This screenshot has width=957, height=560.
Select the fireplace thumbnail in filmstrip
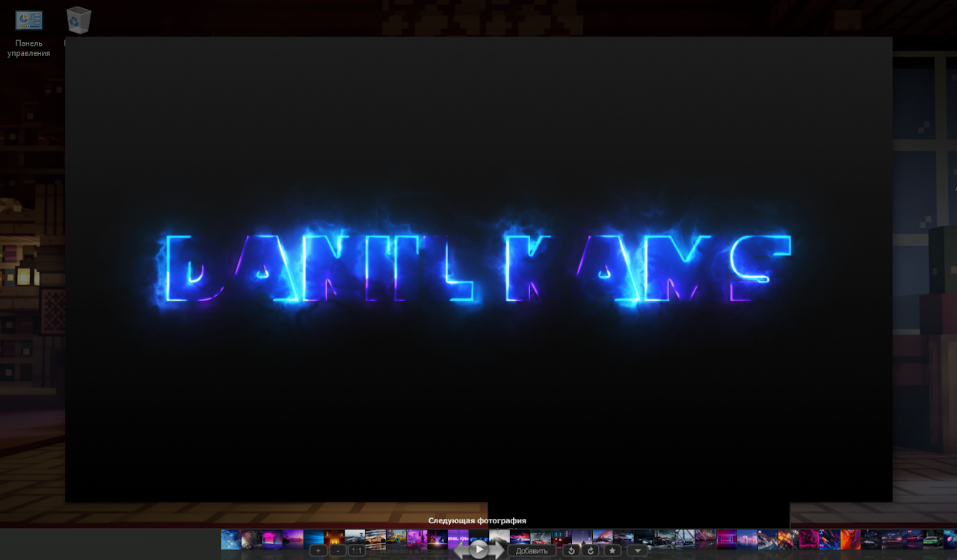(334, 539)
